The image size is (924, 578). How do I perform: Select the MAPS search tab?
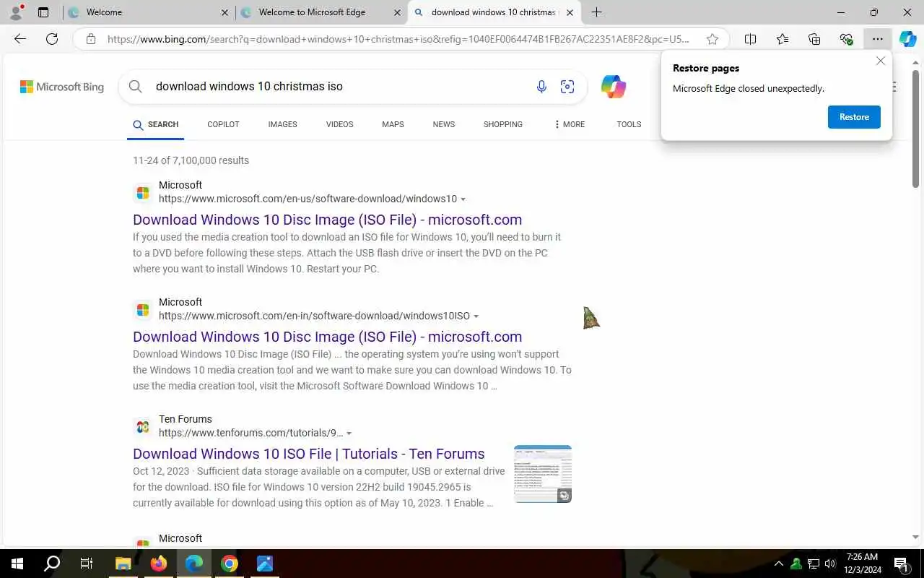pos(393,124)
